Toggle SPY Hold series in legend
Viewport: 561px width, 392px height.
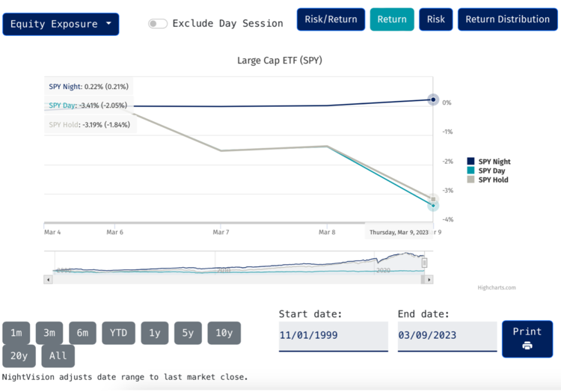493,180
